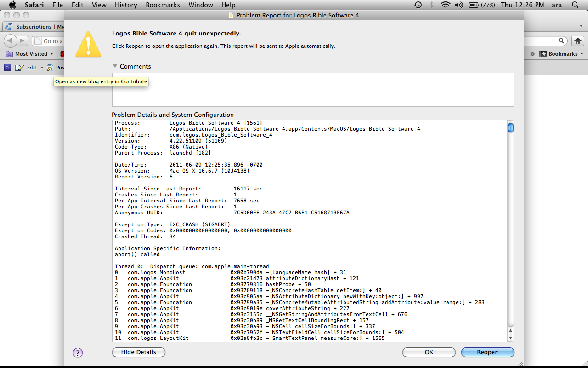The height and width of the screenshot is (368, 588).
Task: Click inside the Comments text field
Action: (313, 89)
